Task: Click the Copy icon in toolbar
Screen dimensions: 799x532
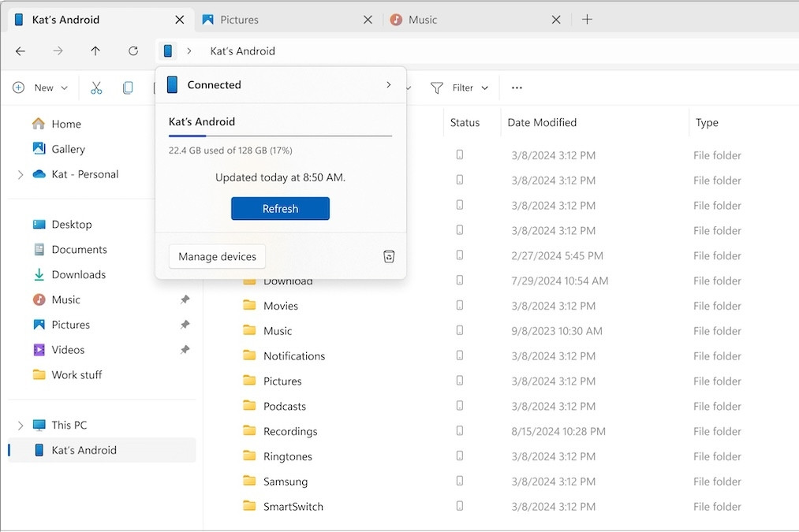Action: coord(128,88)
